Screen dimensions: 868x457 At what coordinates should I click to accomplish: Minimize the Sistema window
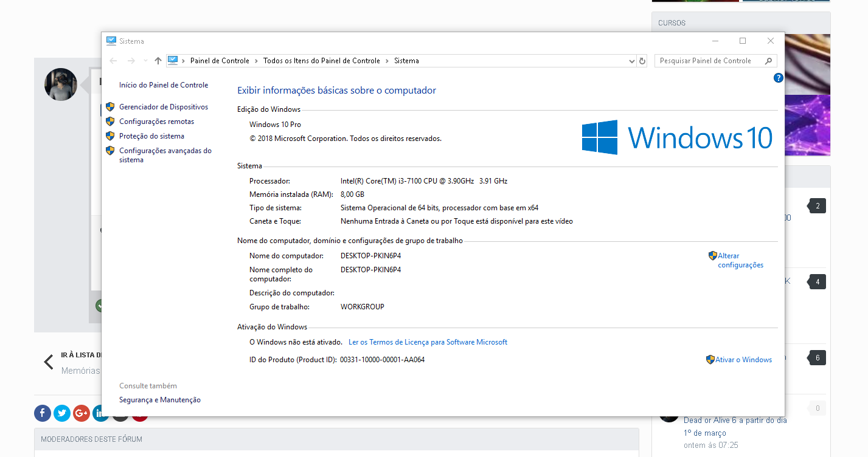[x=715, y=41]
